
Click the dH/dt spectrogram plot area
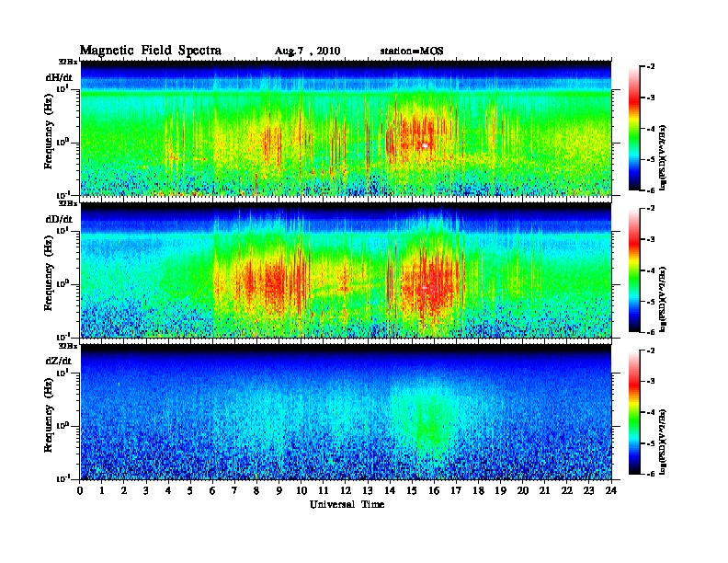(346, 128)
